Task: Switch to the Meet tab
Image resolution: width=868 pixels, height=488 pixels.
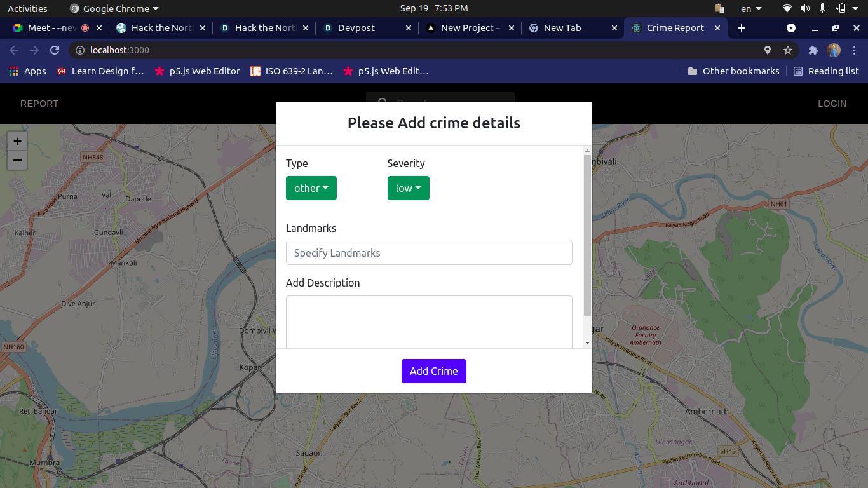Action: [56, 28]
